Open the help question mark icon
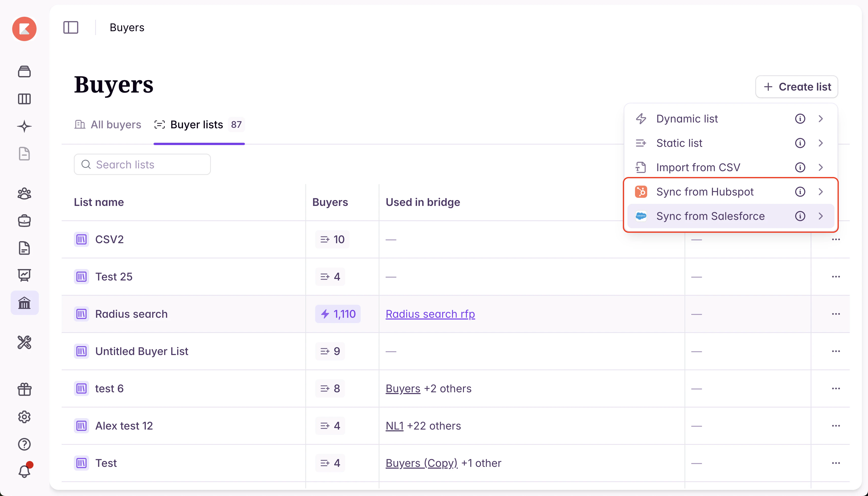868x496 pixels. pyautogui.click(x=24, y=444)
